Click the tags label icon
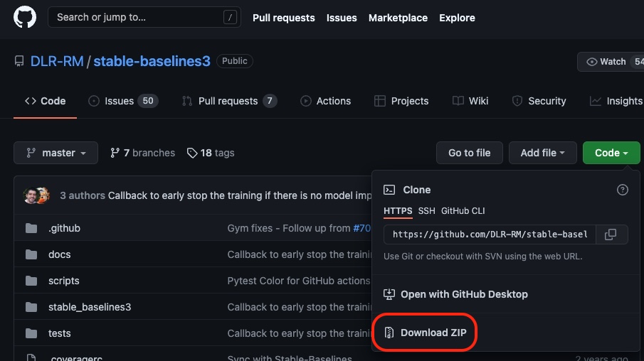The height and width of the screenshot is (361, 644). tap(192, 153)
